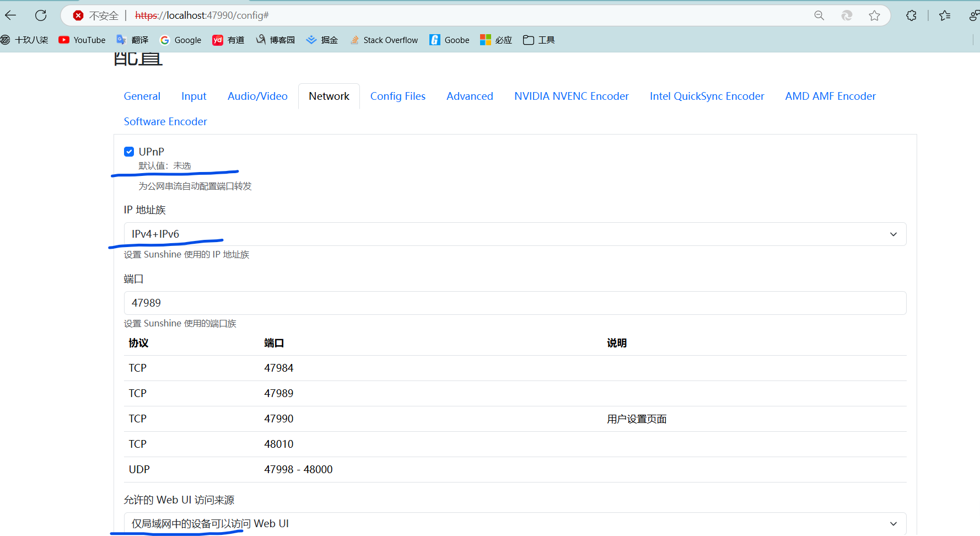This screenshot has width=980, height=536.
Task: Open NVIDIA NVENC Encoder tab
Action: coord(571,96)
